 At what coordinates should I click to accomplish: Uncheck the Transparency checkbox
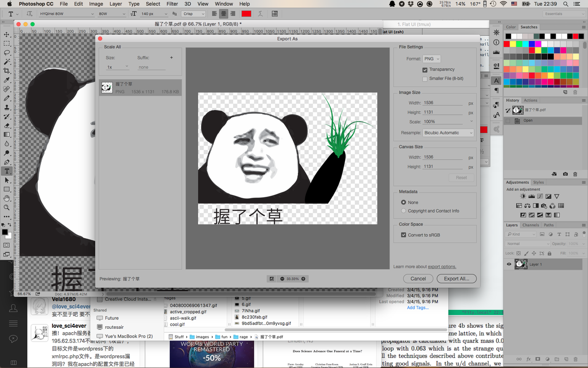coord(425,70)
